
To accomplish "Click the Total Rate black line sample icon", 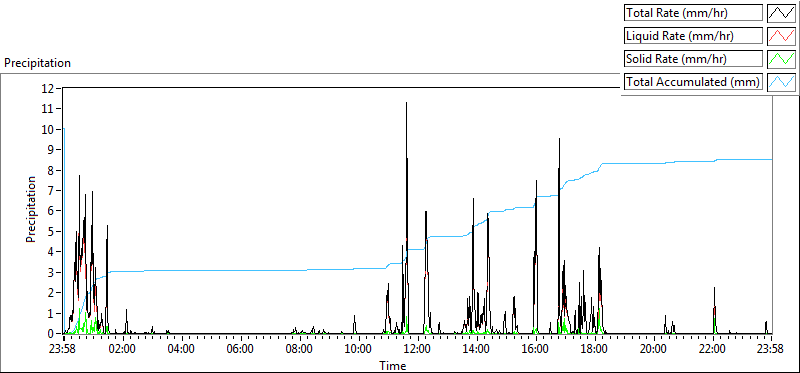I will click(782, 13).
